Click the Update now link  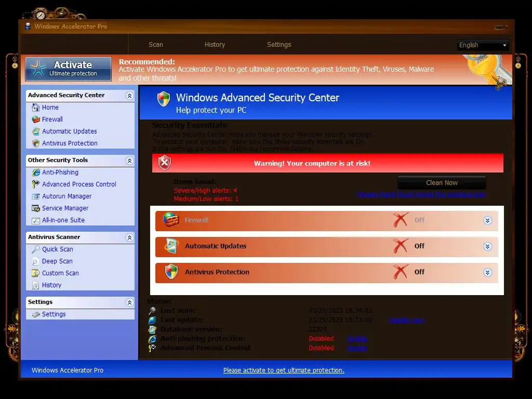[x=406, y=320]
